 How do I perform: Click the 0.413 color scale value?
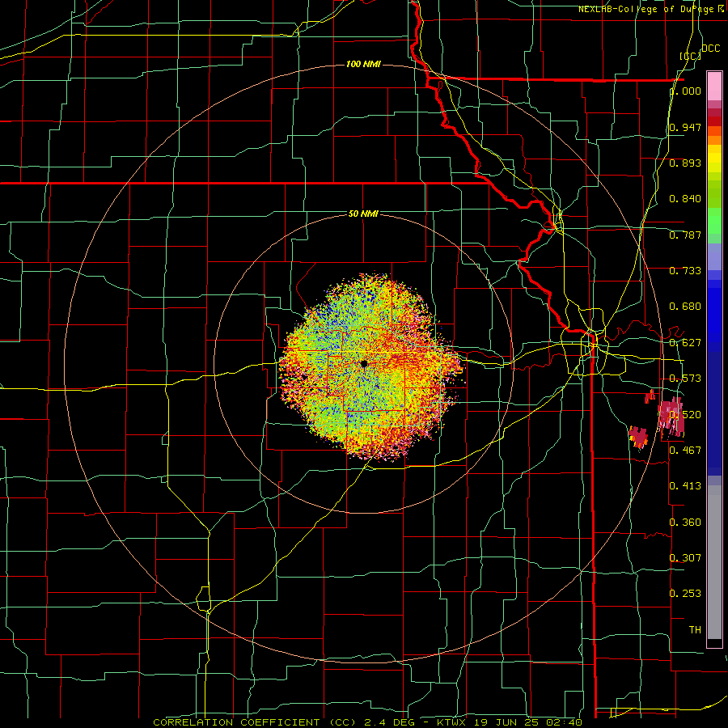point(685,486)
